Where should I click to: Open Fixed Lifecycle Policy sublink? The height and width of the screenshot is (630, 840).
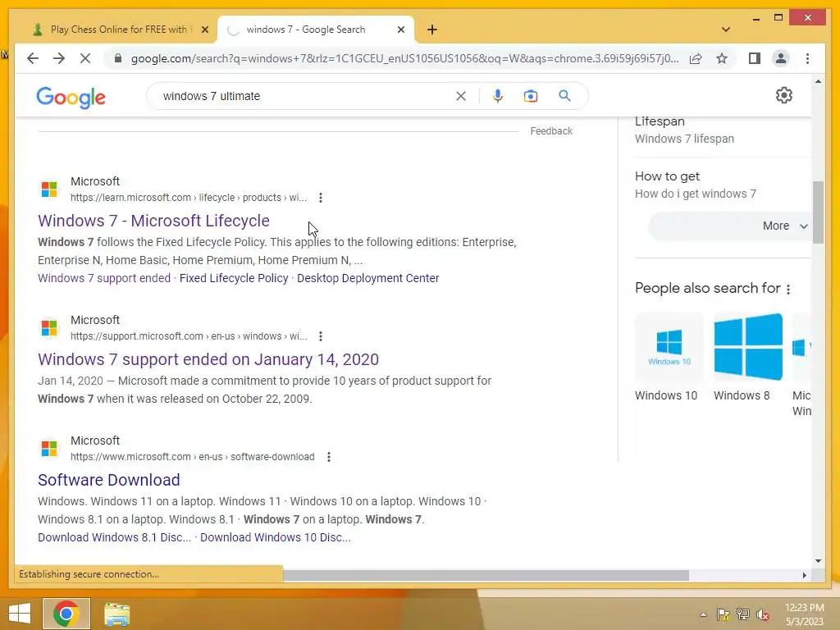pyautogui.click(x=234, y=278)
